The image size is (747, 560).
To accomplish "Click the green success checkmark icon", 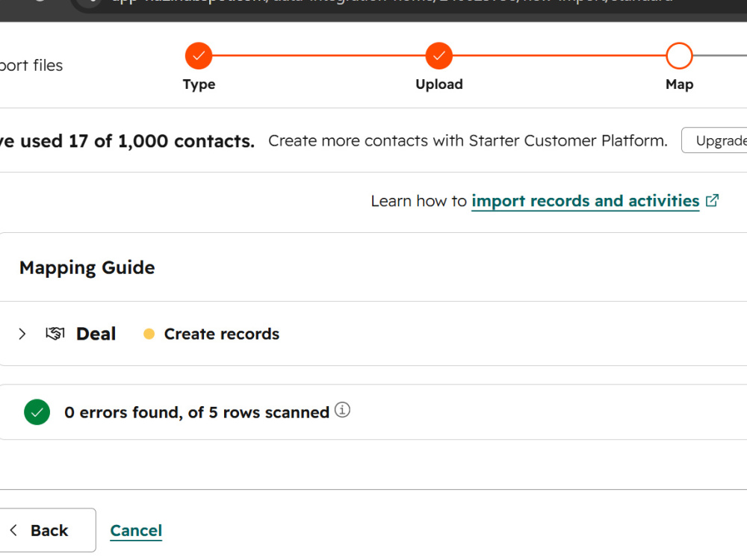I will [x=37, y=412].
